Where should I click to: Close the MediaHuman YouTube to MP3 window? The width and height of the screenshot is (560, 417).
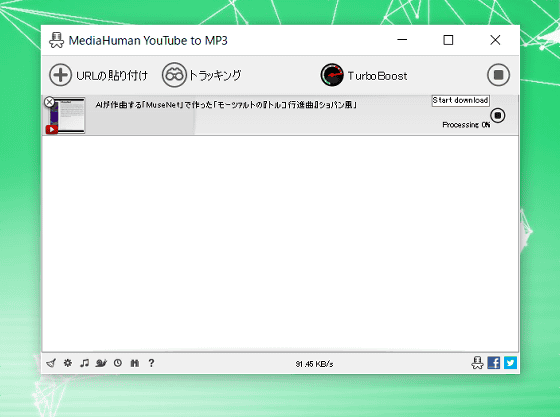coord(495,40)
